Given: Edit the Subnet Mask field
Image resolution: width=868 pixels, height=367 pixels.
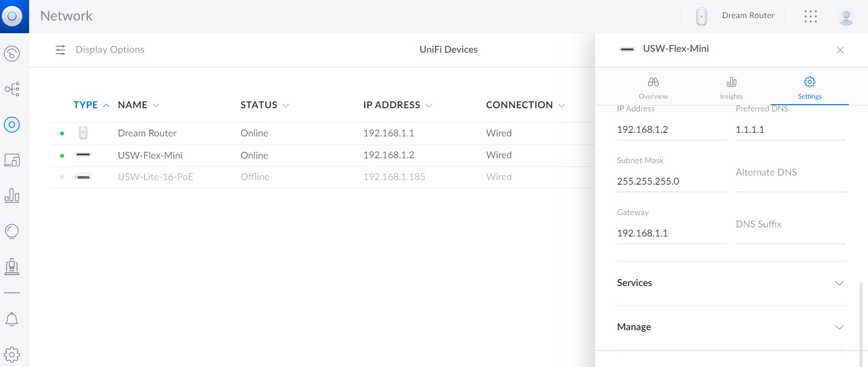Looking at the screenshot, I should coord(672,181).
